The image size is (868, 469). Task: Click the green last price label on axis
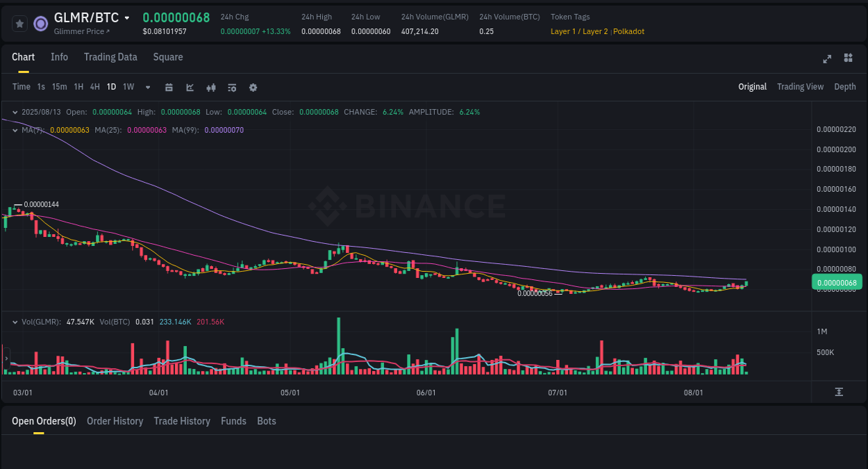(x=836, y=282)
